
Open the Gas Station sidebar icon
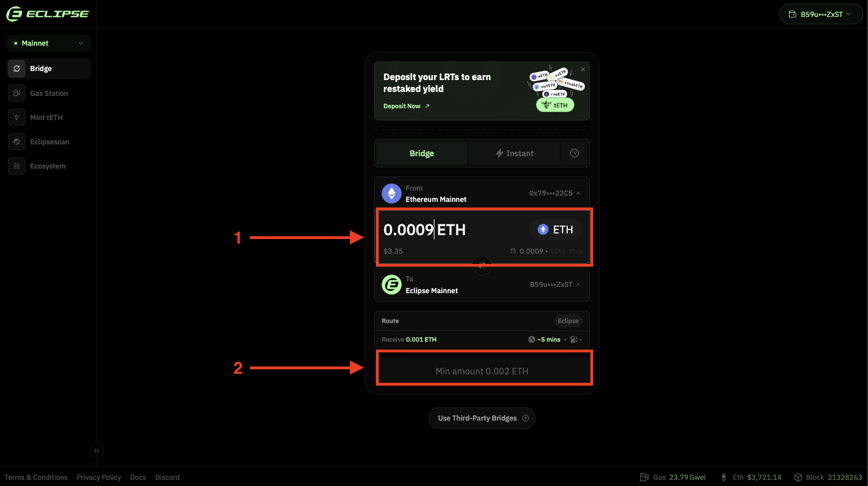(x=17, y=93)
